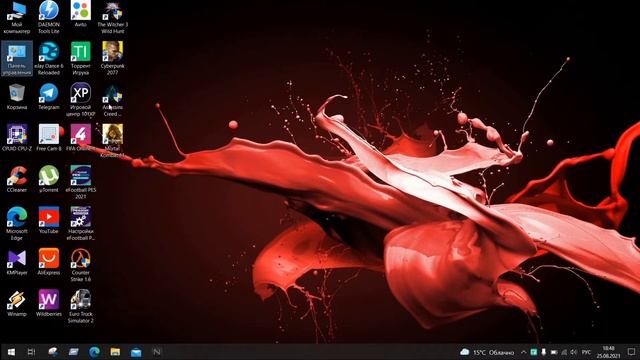Launch the CCleaner desktop shortcut
This screenshot has height=360, width=640.
[x=17, y=180]
